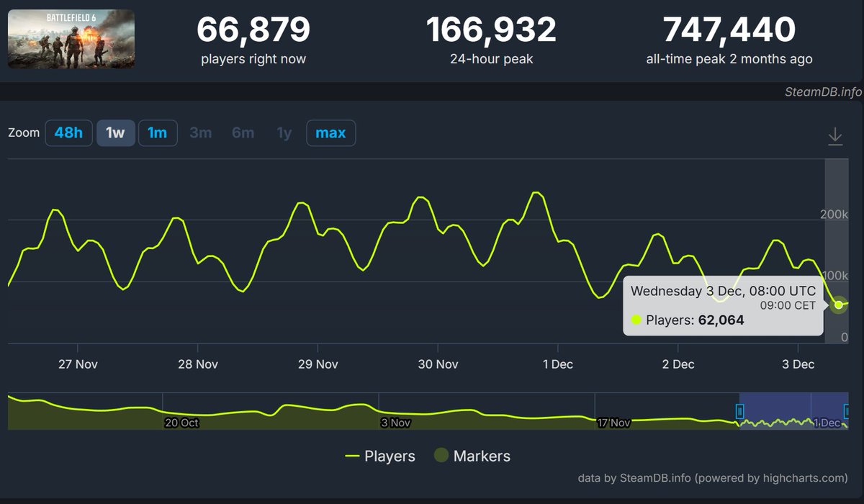Image resolution: width=864 pixels, height=504 pixels.
Task: Click the 29 Nov axis label
Action: [x=318, y=364]
